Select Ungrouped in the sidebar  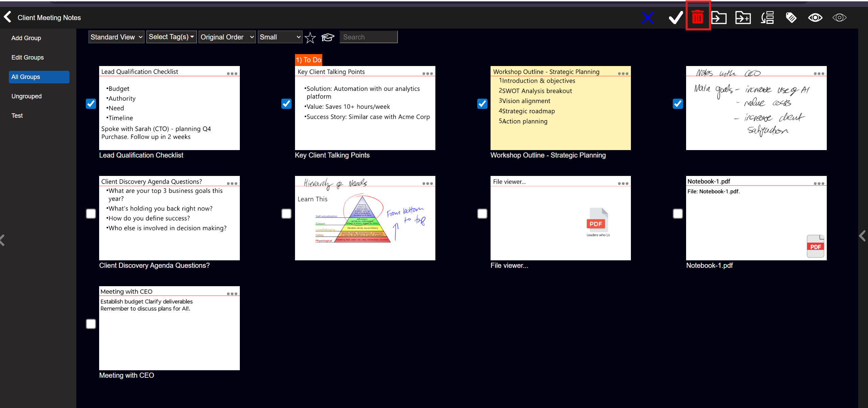(27, 96)
